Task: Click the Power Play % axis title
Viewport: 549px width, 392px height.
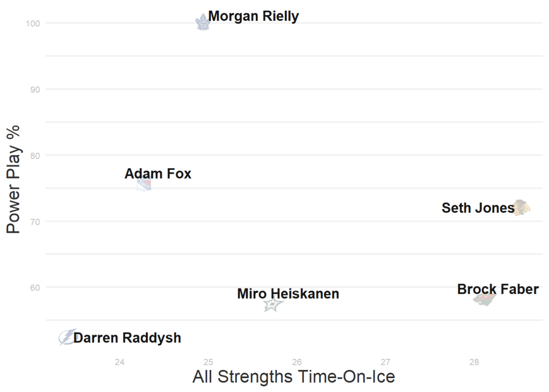Action: (x=13, y=179)
